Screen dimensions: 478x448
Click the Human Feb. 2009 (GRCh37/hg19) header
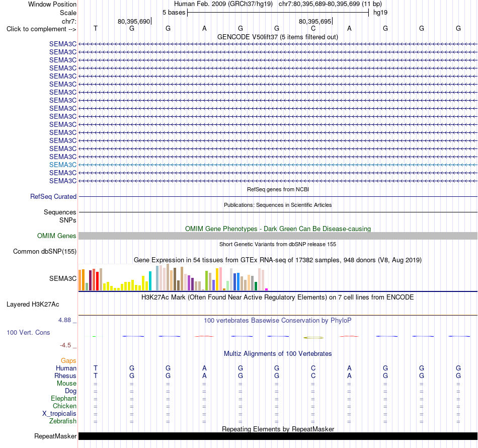tap(223, 4)
